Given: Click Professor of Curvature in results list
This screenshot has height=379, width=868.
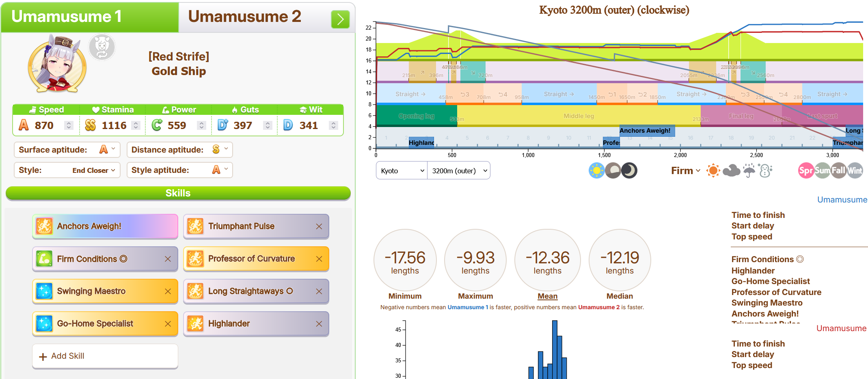Looking at the screenshot, I should pos(776,292).
